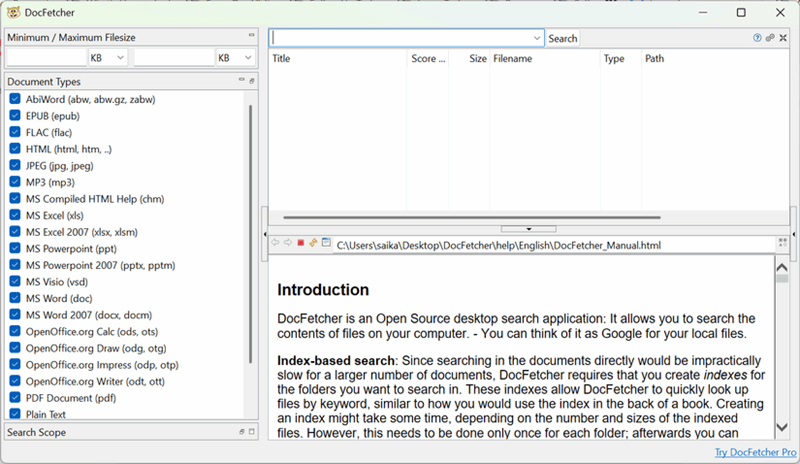Image resolution: width=800 pixels, height=464 pixels.
Task: Disable PDF Document (pdf) checkbox
Action: tap(15, 398)
